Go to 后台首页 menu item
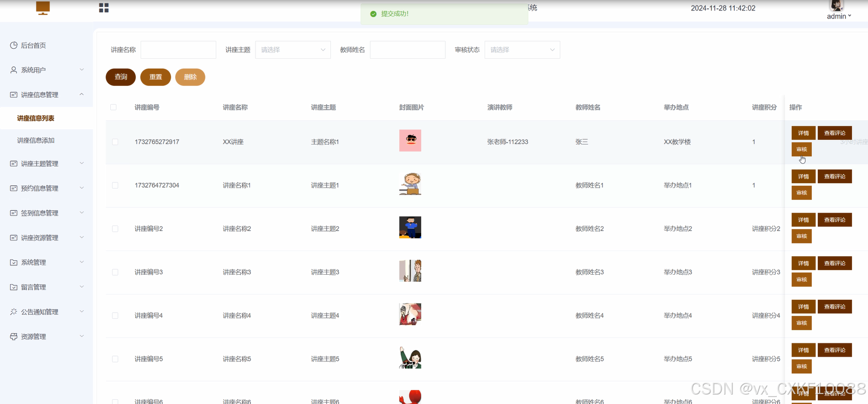This screenshot has height=404, width=868. [46, 45]
